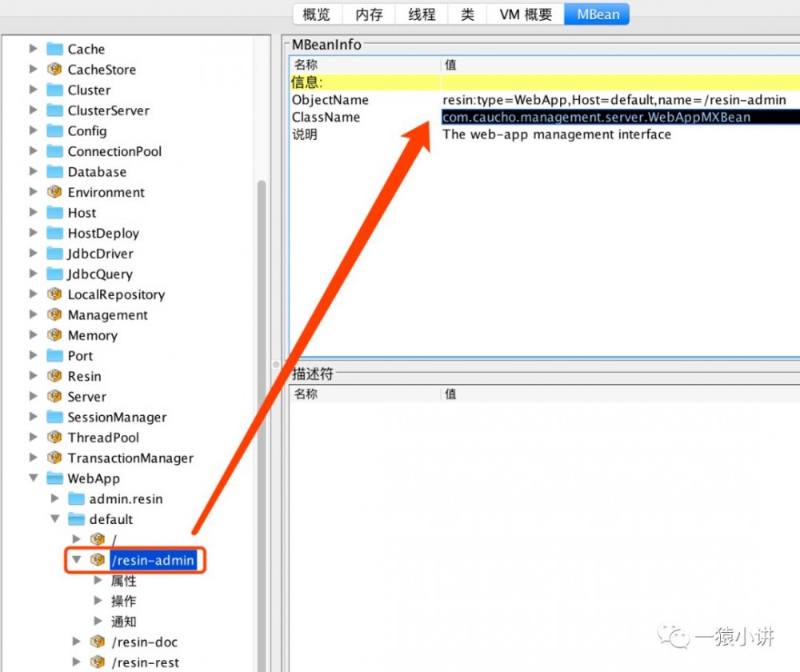Switch to the 内存 memory tab
Viewport: 800px width, 672px height.
point(370,14)
